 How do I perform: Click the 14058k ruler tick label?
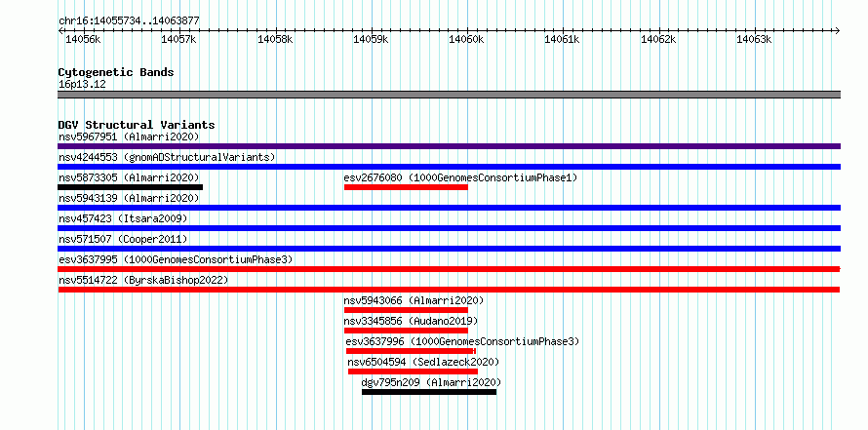[275, 39]
